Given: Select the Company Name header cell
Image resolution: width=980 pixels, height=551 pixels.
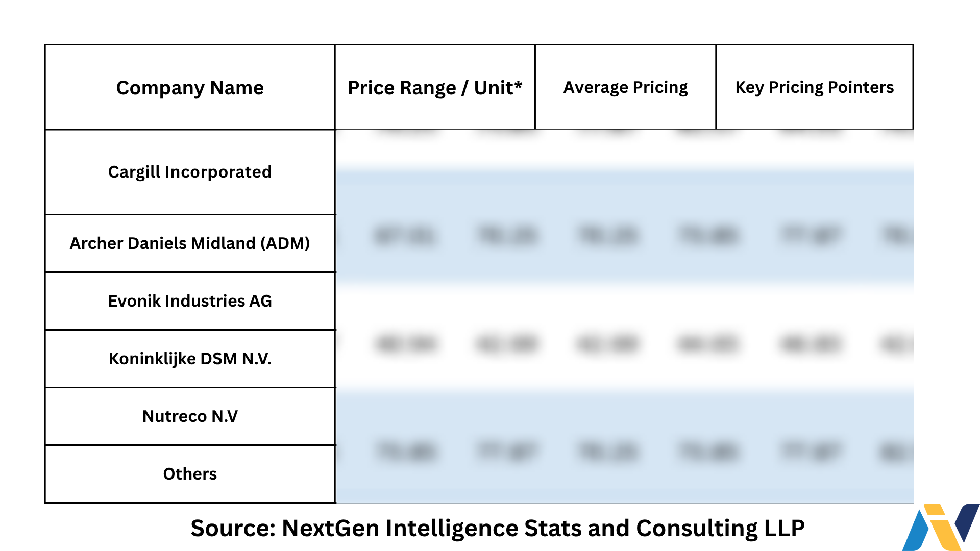Looking at the screenshot, I should (x=190, y=88).
